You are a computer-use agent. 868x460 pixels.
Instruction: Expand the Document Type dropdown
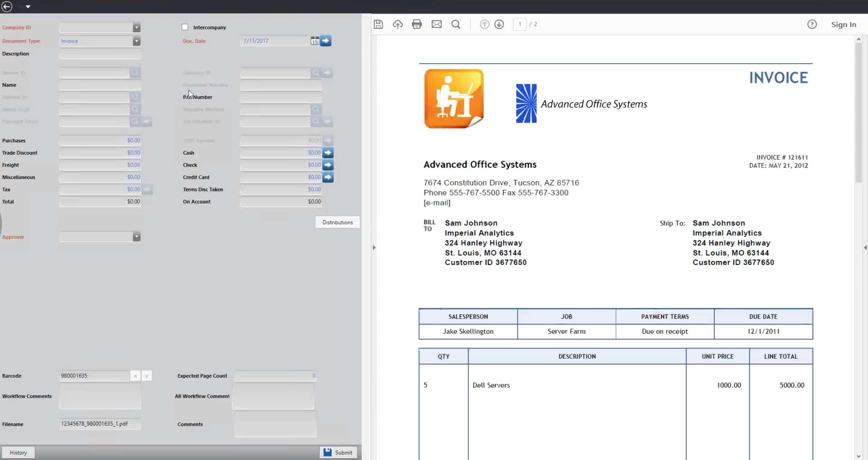pyautogui.click(x=137, y=41)
